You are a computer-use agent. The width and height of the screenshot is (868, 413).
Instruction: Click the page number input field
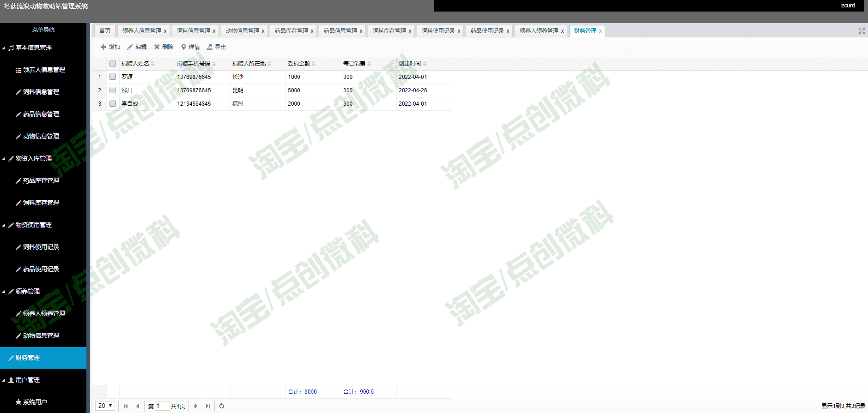pyautogui.click(x=162, y=406)
